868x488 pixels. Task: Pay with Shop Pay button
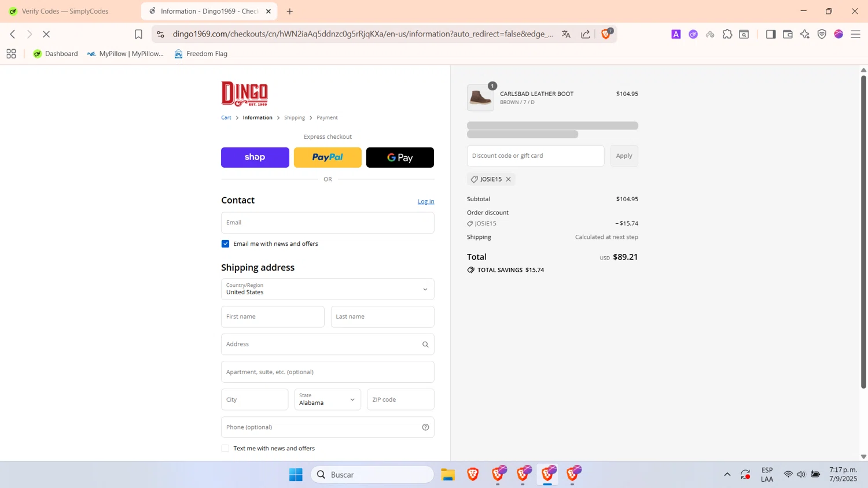coord(255,157)
